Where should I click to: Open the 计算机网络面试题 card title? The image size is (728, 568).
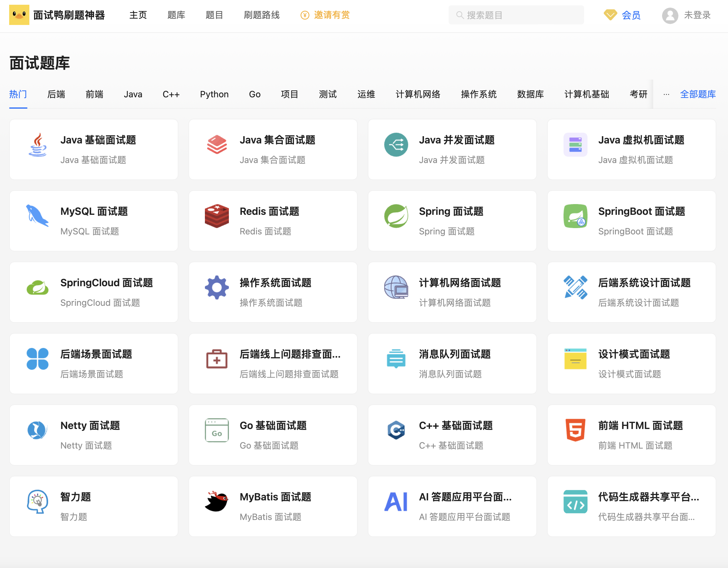pos(460,282)
